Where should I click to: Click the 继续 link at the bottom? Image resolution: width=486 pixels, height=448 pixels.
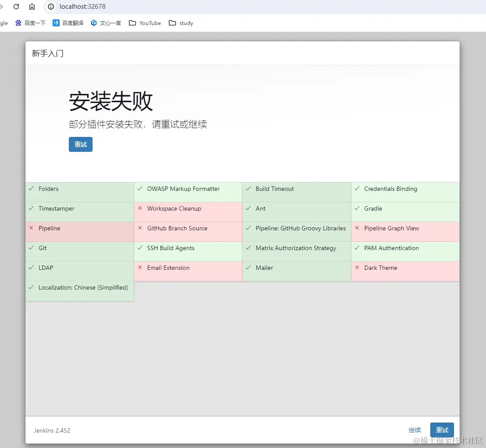tap(415, 430)
